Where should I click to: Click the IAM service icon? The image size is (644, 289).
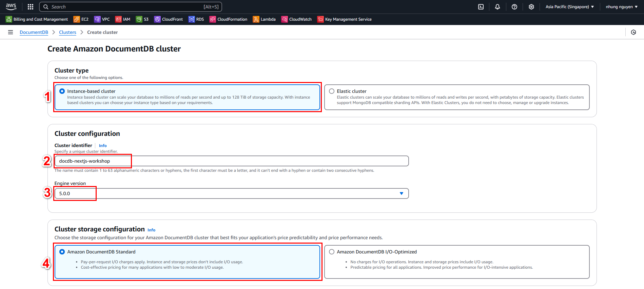pos(118,19)
